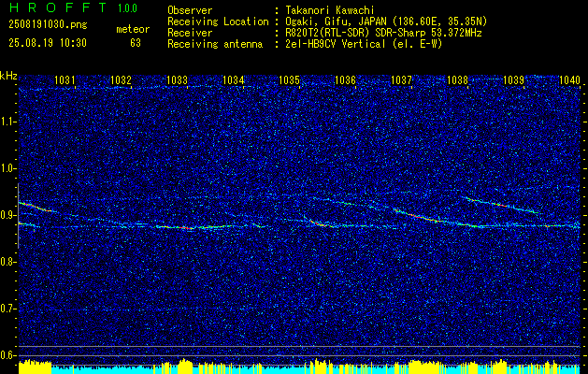Click the 1035 time marker
The image size is (588, 374).
[x=289, y=79]
